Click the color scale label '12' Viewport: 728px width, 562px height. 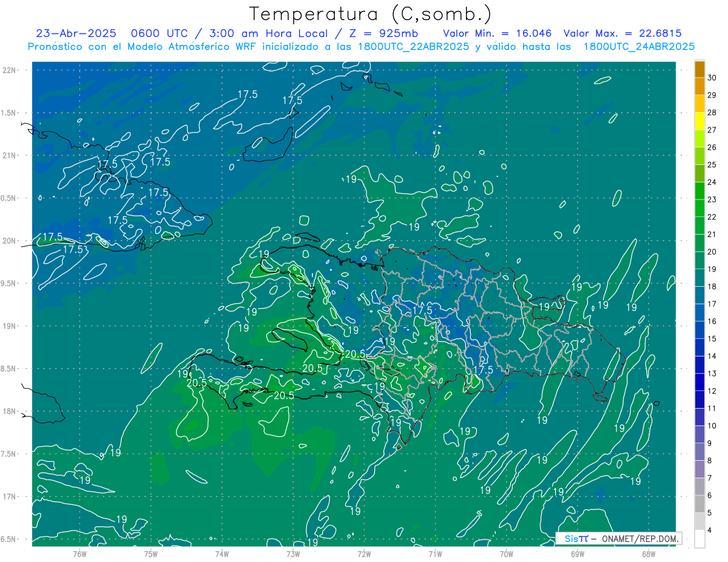(x=712, y=391)
